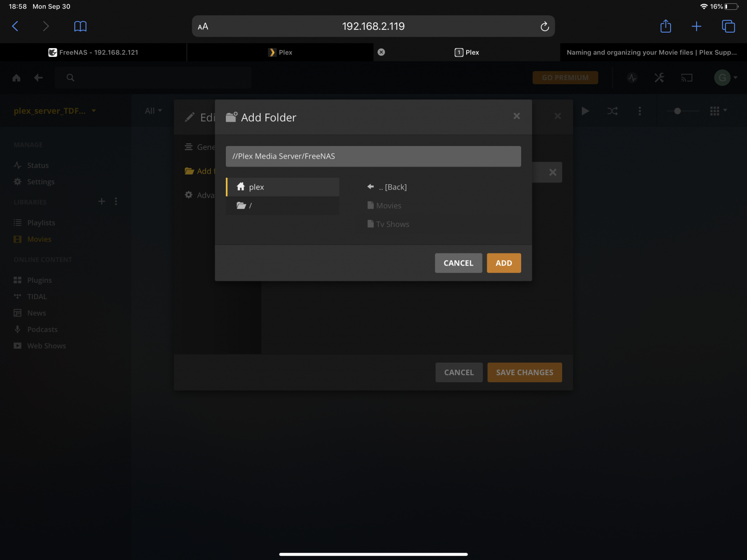Close the Edit Library dialog

click(558, 116)
